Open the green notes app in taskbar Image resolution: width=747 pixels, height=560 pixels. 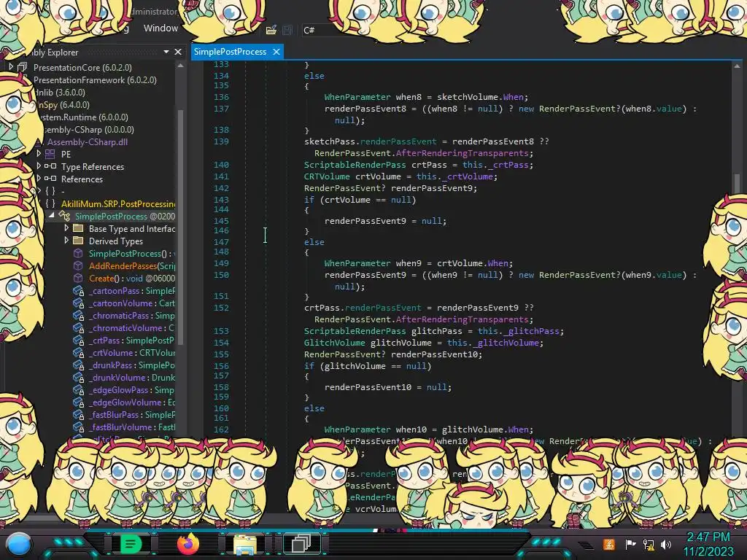131,544
